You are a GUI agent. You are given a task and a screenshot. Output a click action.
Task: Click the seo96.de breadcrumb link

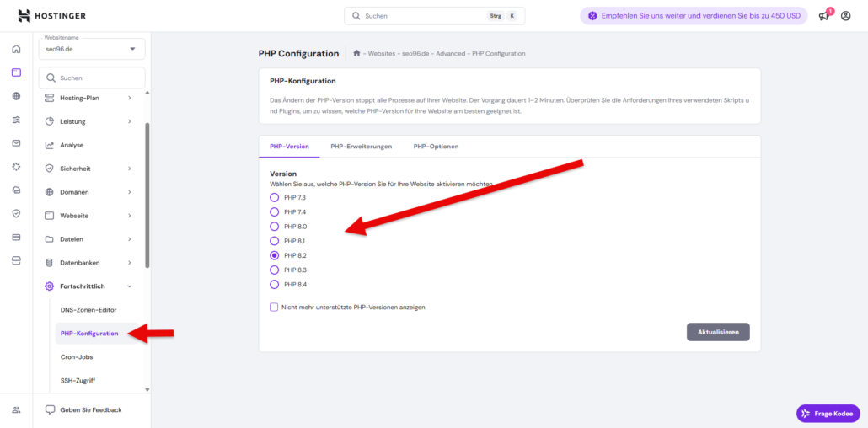coord(415,54)
